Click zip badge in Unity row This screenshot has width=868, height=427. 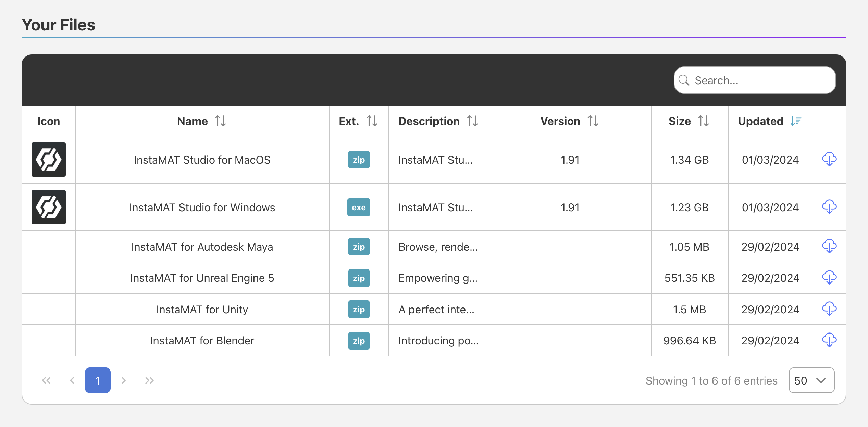pyautogui.click(x=359, y=309)
